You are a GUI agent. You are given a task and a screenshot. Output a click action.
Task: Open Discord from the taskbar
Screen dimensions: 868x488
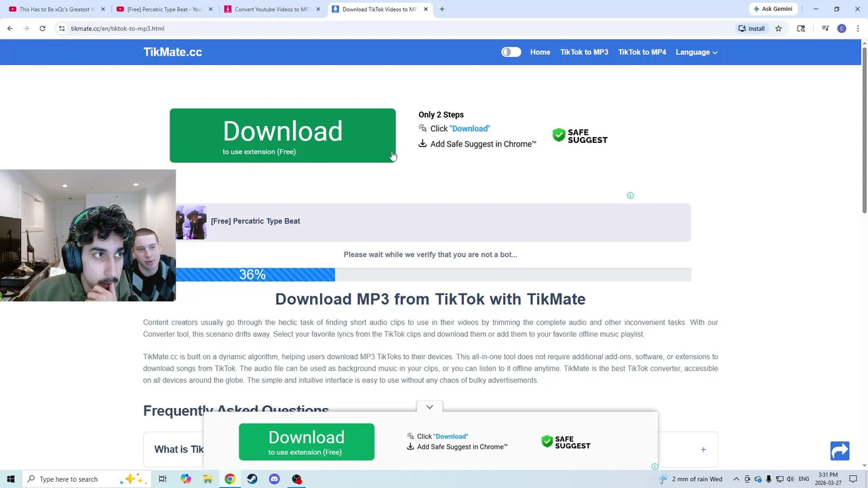tap(274, 479)
